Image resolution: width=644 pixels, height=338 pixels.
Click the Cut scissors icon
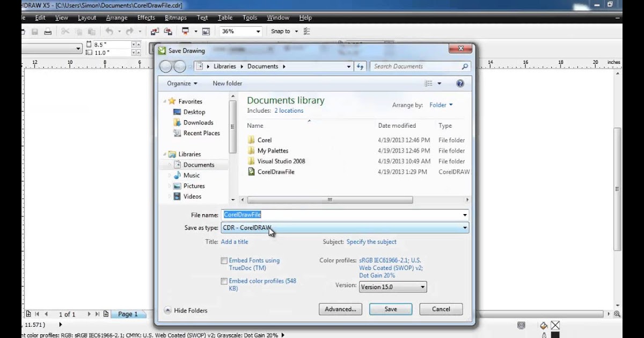tap(65, 32)
